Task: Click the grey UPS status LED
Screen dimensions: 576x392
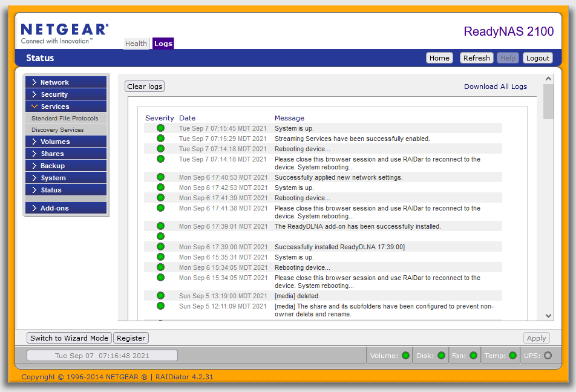Action: [548, 355]
